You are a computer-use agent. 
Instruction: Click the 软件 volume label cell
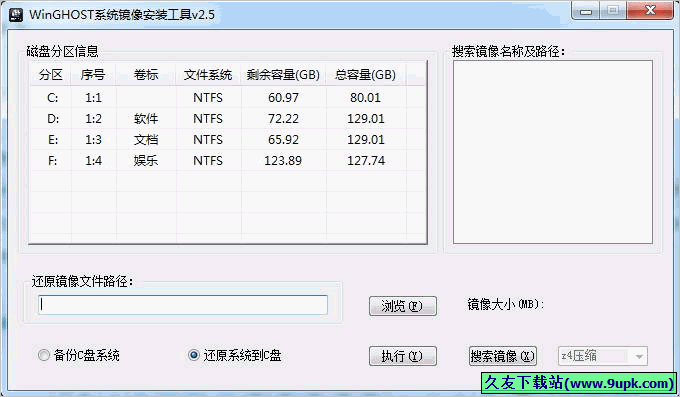click(x=146, y=118)
